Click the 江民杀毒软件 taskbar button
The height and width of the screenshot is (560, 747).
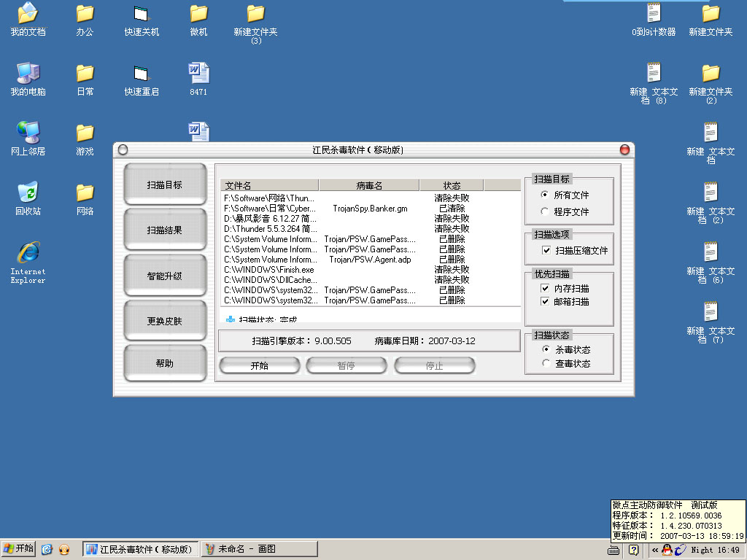pyautogui.click(x=141, y=549)
